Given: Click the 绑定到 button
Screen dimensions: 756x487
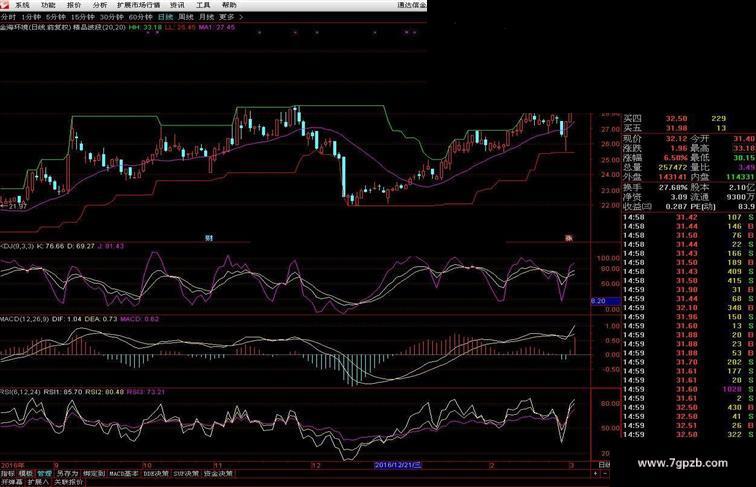Looking at the screenshot, I should click(x=94, y=473).
